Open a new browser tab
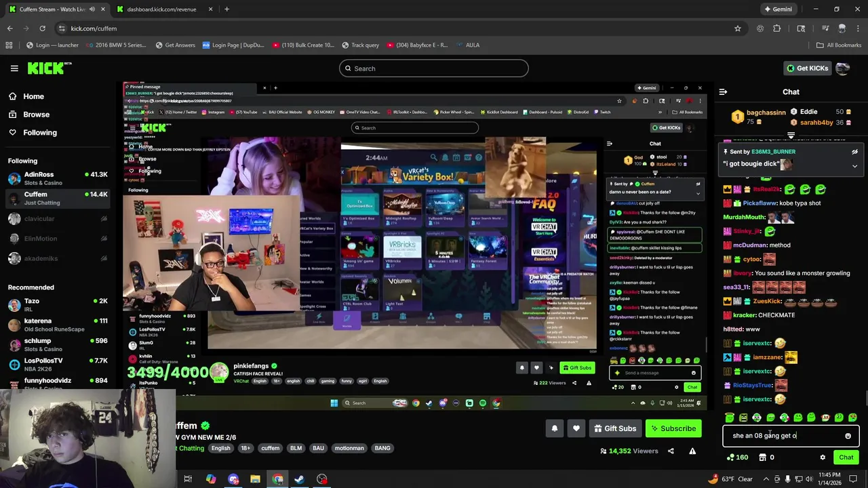The width and height of the screenshot is (868, 488). click(226, 9)
